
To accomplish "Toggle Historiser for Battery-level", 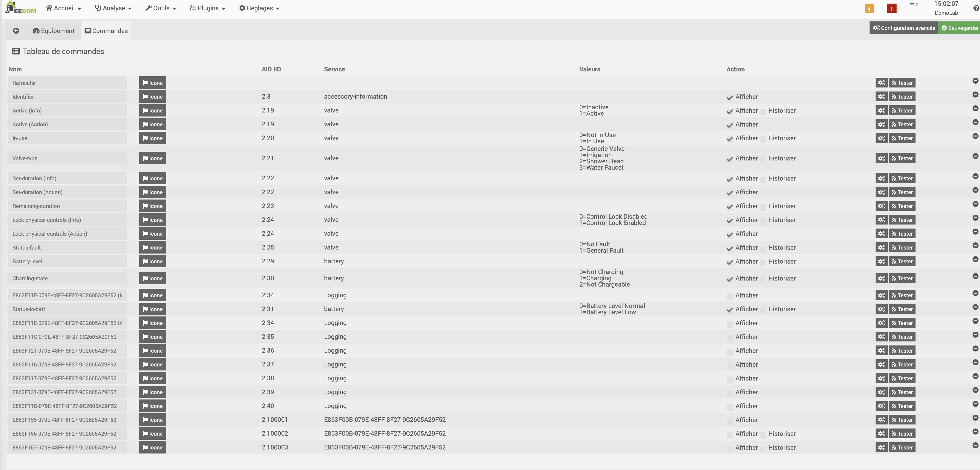I will point(762,262).
